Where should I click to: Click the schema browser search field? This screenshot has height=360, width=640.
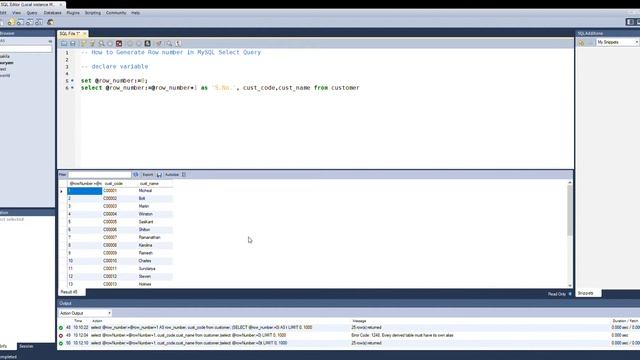click(x=26, y=49)
